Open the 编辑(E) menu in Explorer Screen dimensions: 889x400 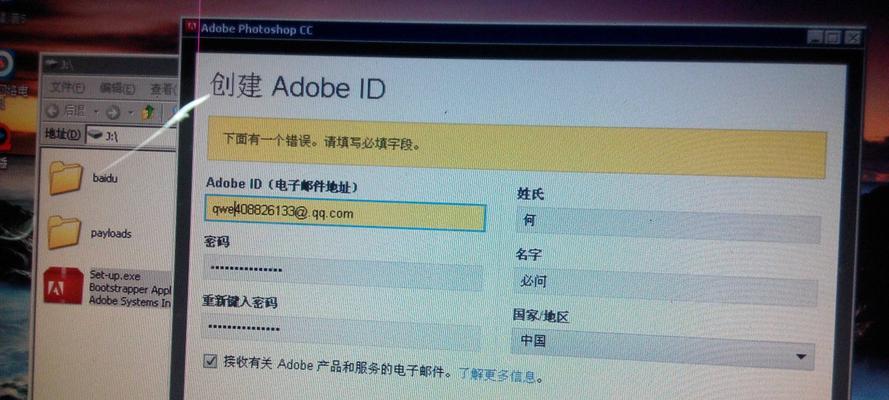[x=118, y=88]
